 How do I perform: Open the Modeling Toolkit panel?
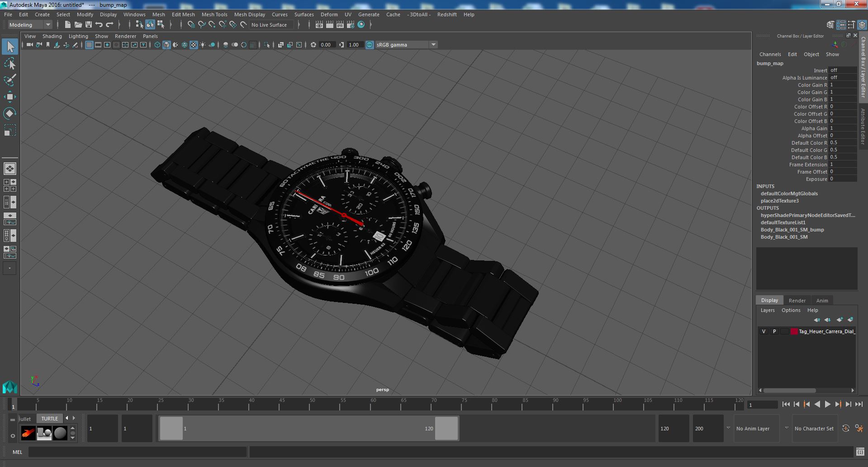[x=830, y=25]
